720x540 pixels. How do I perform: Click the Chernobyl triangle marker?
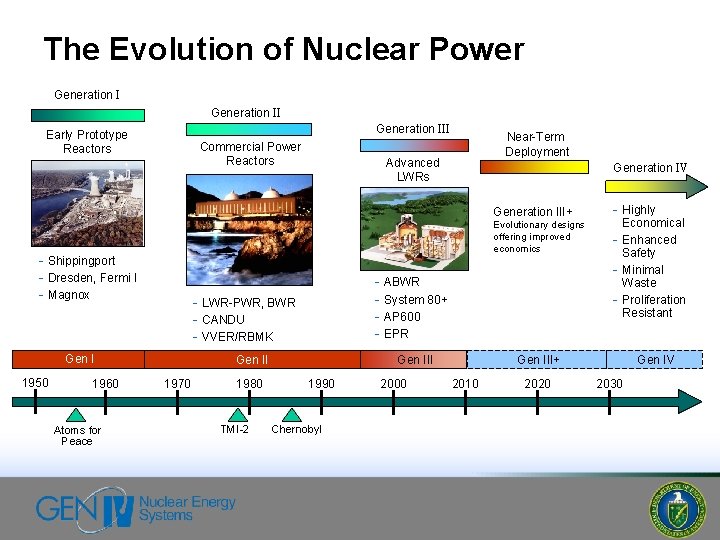292,415
